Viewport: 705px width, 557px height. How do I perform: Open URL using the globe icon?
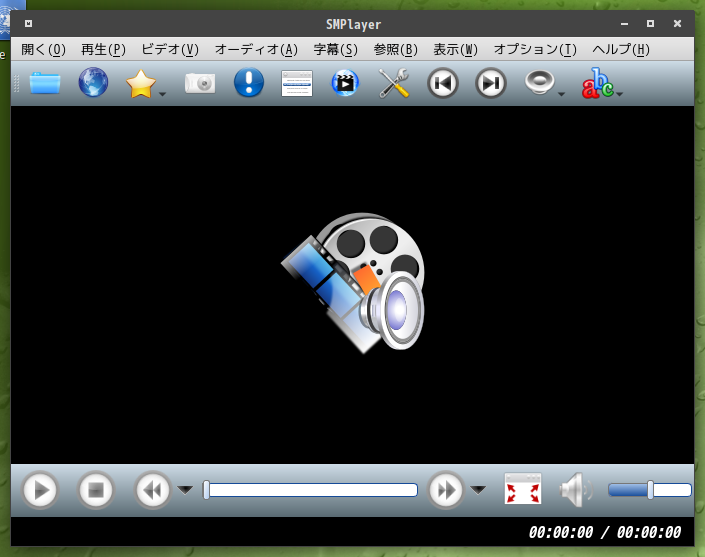coord(93,83)
